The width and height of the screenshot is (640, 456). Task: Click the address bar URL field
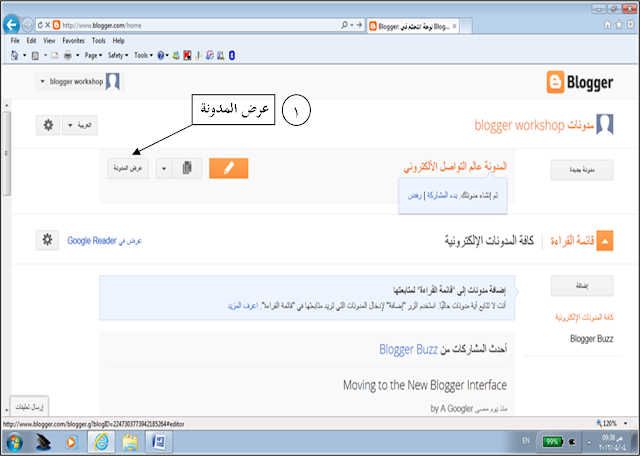point(200,25)
